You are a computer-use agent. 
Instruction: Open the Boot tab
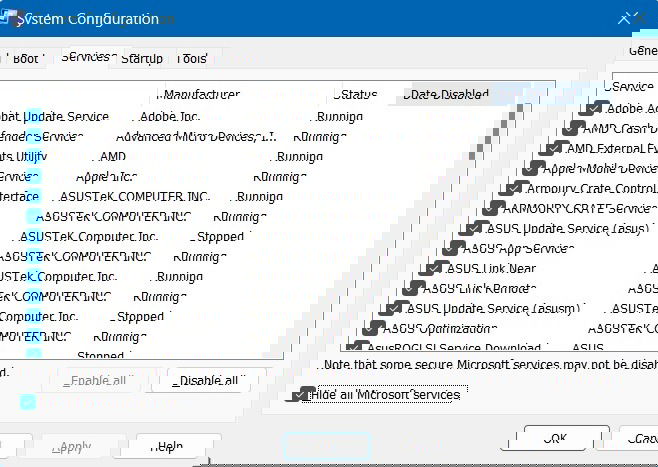[x=26, y=58]
